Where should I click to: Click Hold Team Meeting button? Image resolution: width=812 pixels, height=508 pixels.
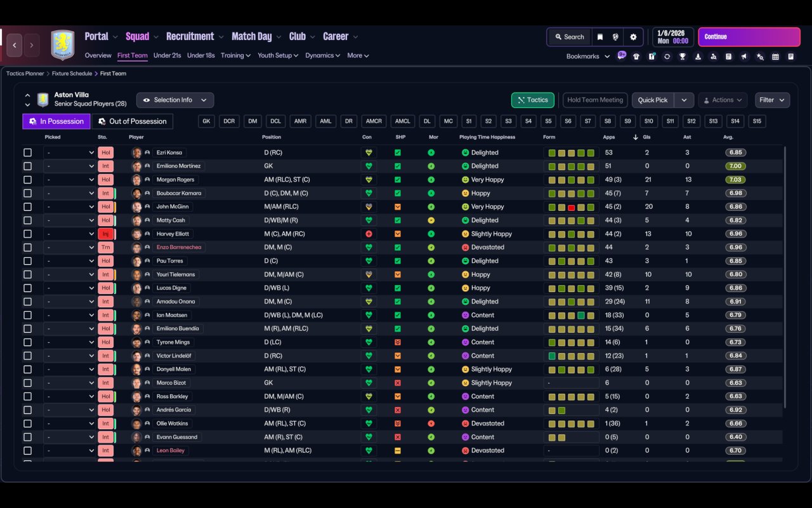coord(595,100)
